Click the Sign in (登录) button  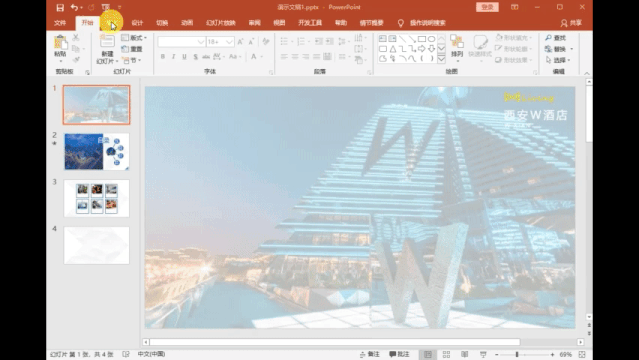click(487, 7)
